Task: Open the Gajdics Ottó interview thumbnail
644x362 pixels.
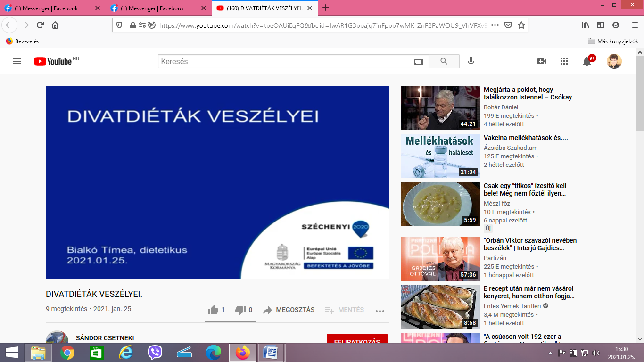Action: tap(440, 259)
